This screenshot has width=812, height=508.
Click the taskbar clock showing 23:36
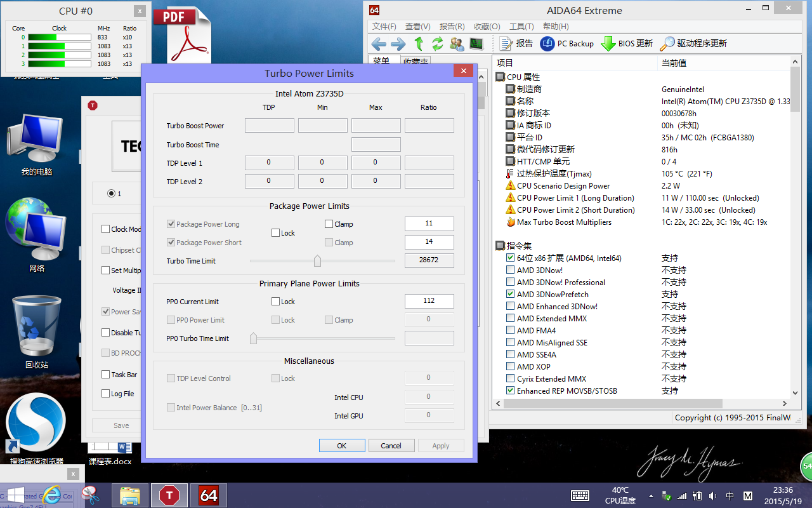(783, 495)
